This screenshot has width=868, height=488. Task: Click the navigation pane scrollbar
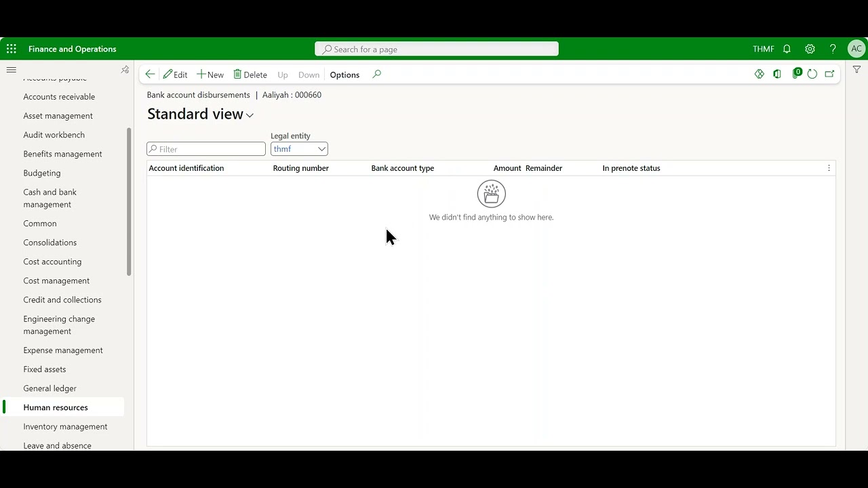129,202
